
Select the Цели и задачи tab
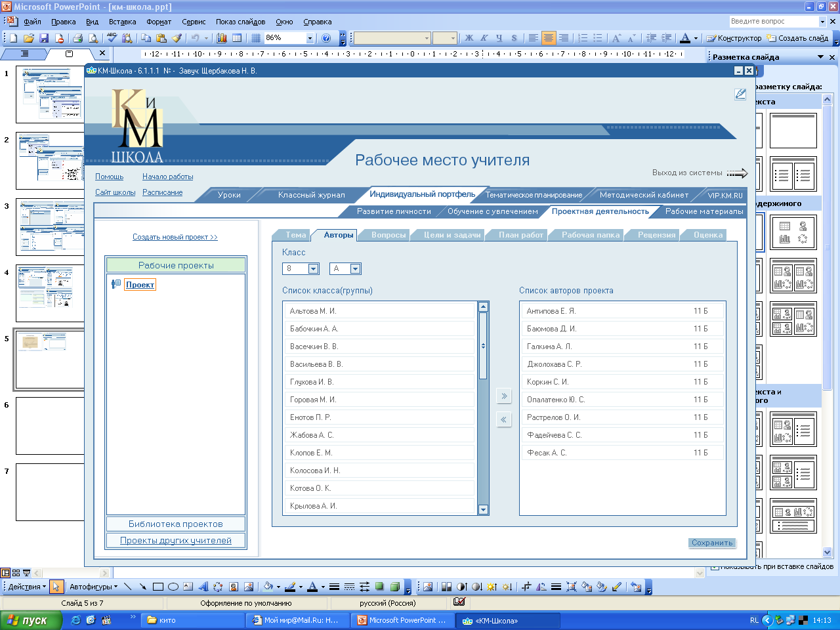click(x=452, y=235)
